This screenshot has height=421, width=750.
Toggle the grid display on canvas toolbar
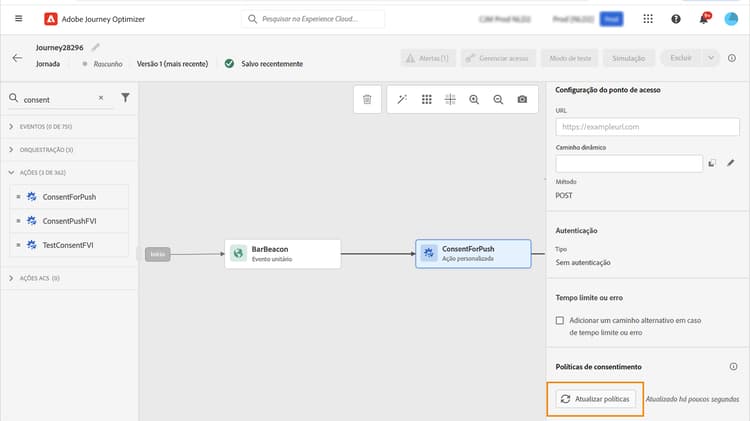click(x=426, y=99)
